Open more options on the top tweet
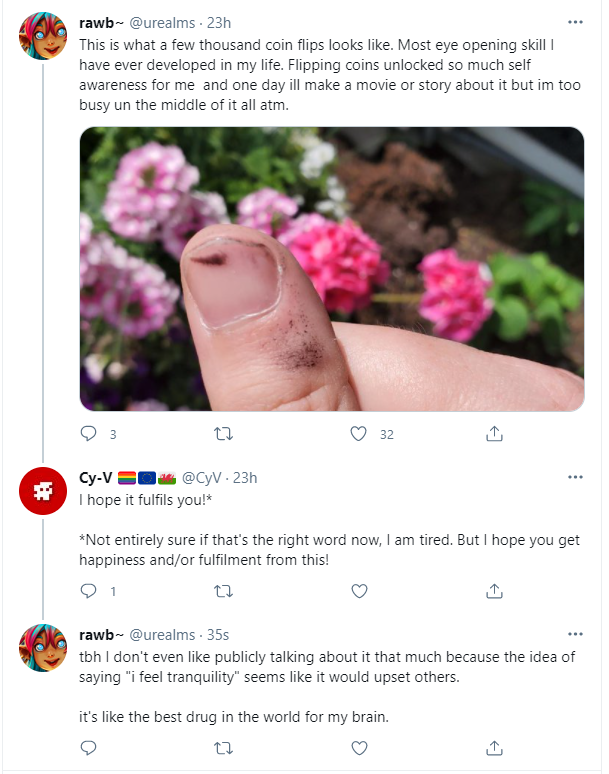Image resolution: width=609 pixels, height=774 pixels. (x=575, y=22)
